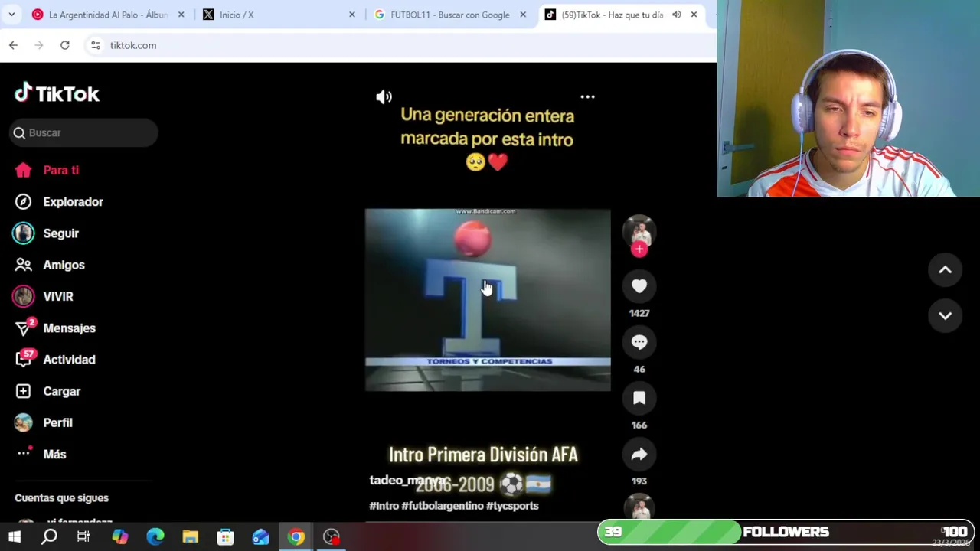
Task: Launch Copilot from the taskbar
Action: tap(119, 536)
